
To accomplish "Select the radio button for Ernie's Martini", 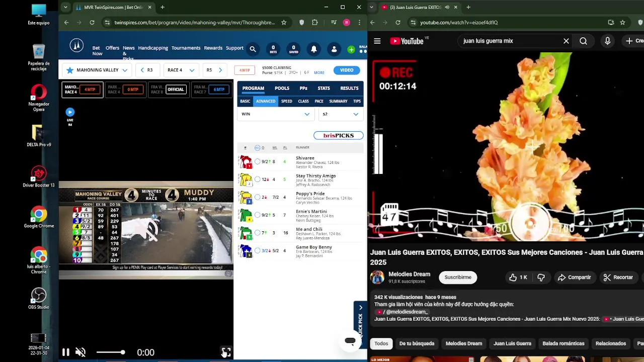I will (258, 215).
